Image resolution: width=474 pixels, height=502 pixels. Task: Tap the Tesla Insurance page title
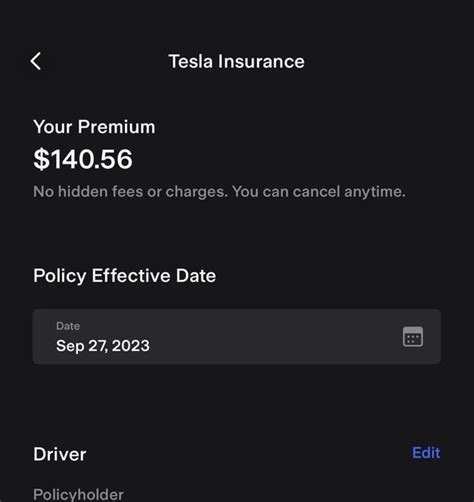236,61
